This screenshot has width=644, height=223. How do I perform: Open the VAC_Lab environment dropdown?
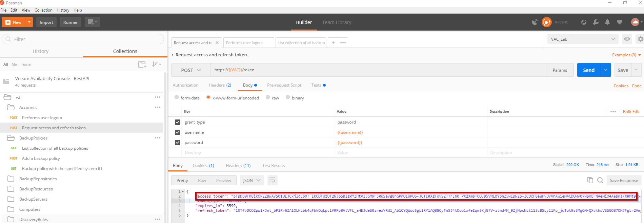583,39
